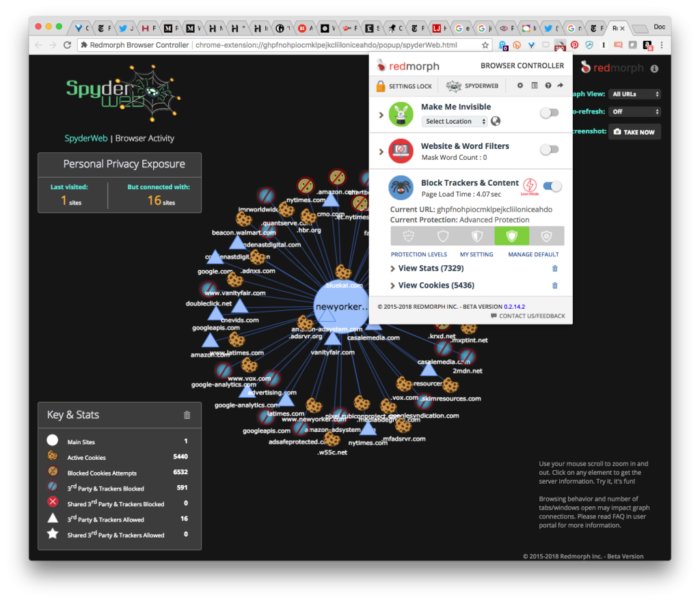The image size is (700, 602).
Task: Open the Protection Levels link
Action: point(418,254)
